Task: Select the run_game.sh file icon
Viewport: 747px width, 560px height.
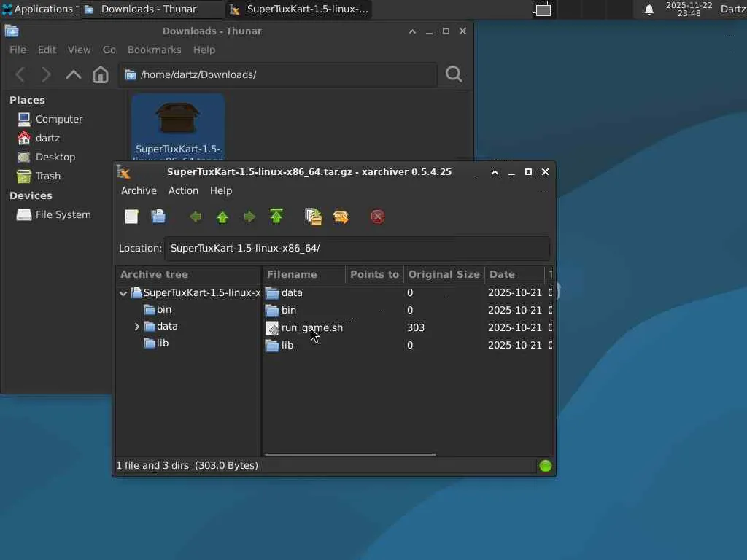Action: (272, 328)
